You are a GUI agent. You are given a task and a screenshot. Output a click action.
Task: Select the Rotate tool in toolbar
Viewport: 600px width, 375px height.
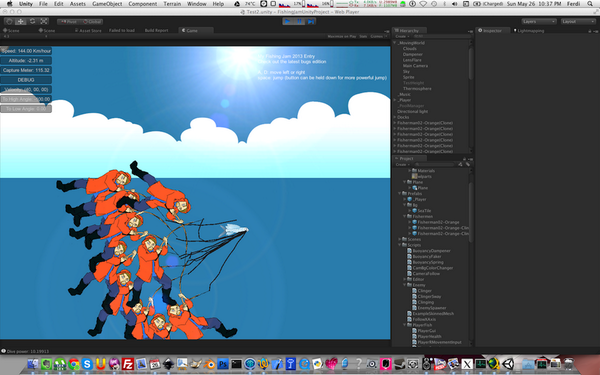[33, 22]
